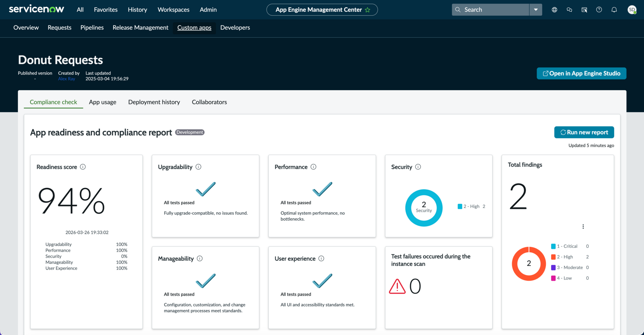644x335 pixels.
Task: Click the User experience checkmark icon
Action: coord(322,281)
